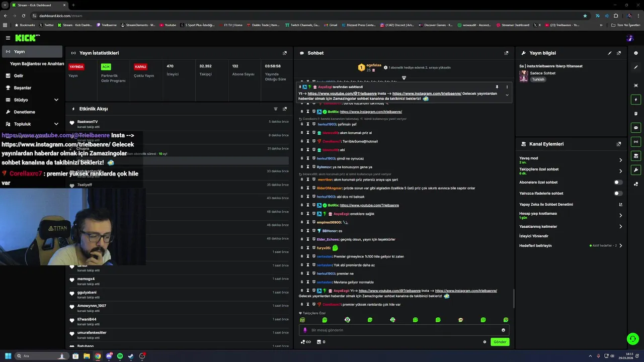The height and width of the screenshot is (362, 644).
Task: Collapse the leaderboard arrow under egefelaa
Action: tap(404, 78)
